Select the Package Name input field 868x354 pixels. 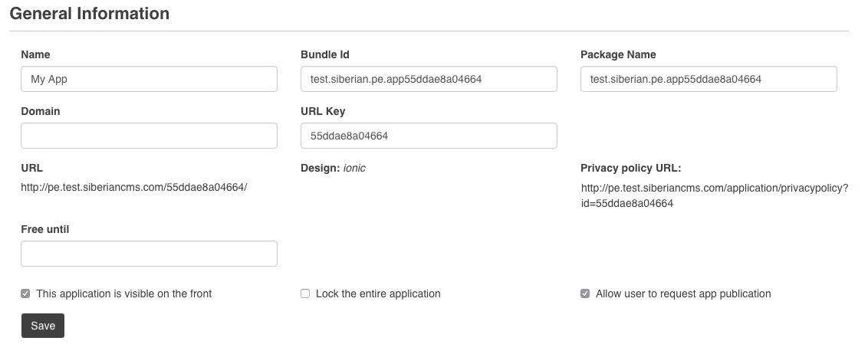709,79
